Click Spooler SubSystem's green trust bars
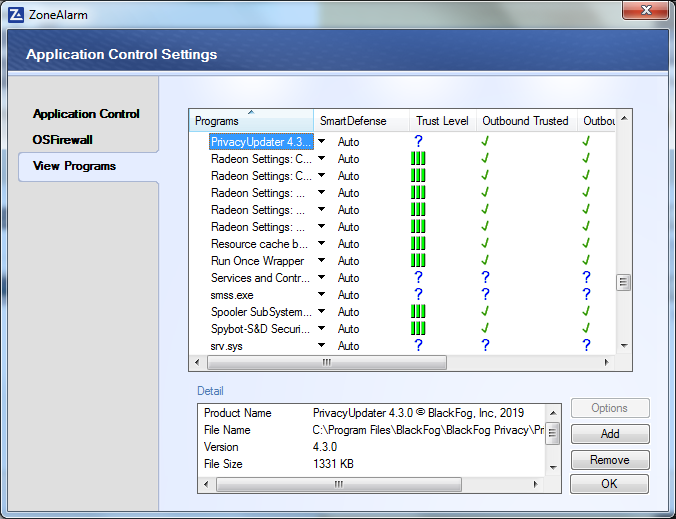Screen dimensions: 676x519 pyautogui.click(x=418, y=312)
